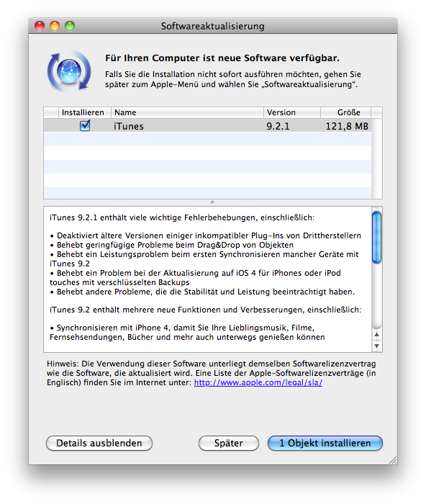Click the description scrollbar thumb
This screenshot has width=426, height=504.
376,238
